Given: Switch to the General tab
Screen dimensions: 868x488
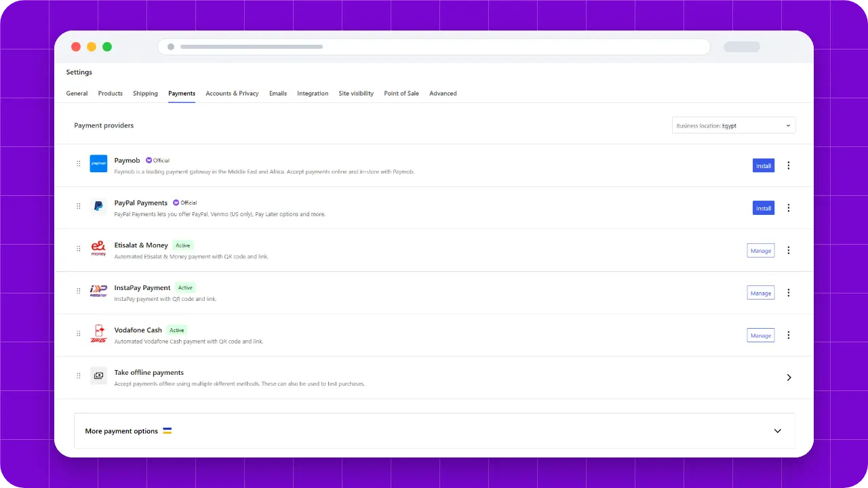Looking at the screenshot, I should (x=77, y=94).
